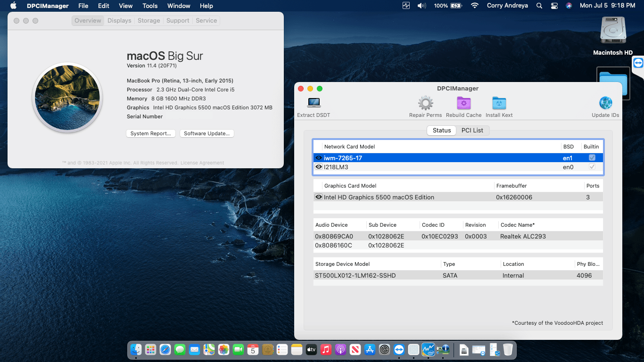Open the Help menu
644x362 pixels.
[x=206, y=6]
